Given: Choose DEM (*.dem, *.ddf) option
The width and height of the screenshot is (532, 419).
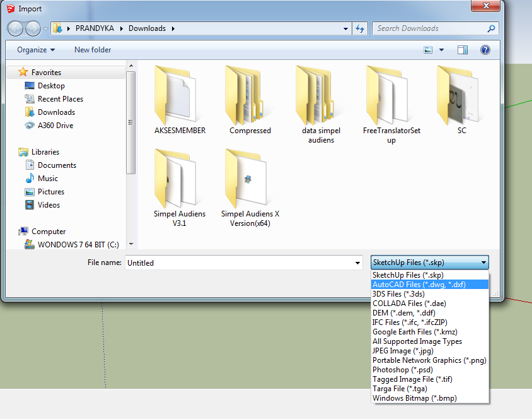Looking at the screenshot, I should click(430, 313).
